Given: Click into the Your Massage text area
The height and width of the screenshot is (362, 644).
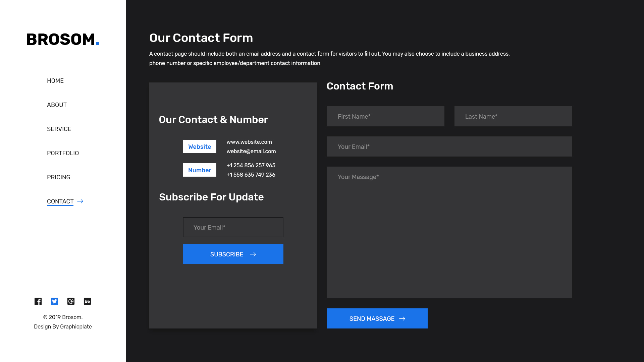Looking at the screenshot, I should pyautogui.click(x=449, y=232).
